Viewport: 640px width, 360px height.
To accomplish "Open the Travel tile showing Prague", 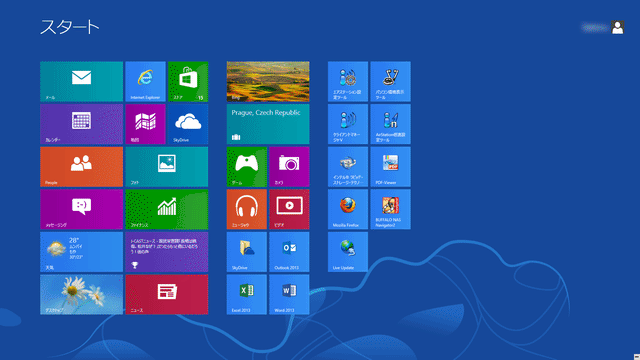I will coord(268,124).
